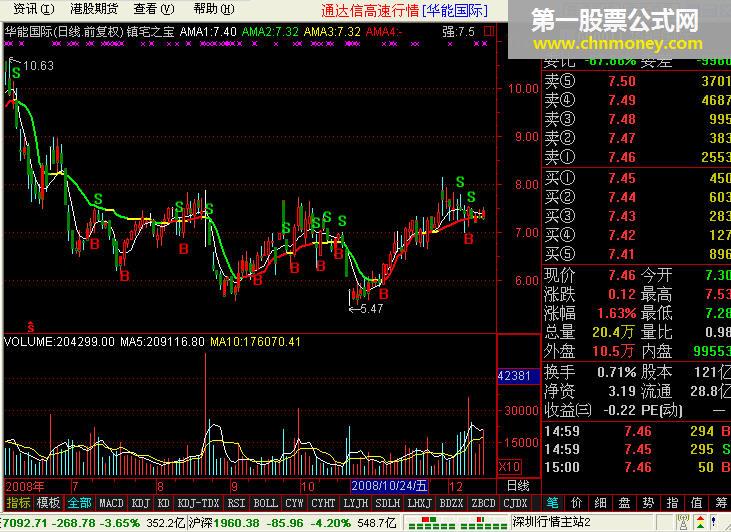This screenshot has height=532, width=731.
Task: Apply the BOLL indicator
Action: tap(266, 503)
